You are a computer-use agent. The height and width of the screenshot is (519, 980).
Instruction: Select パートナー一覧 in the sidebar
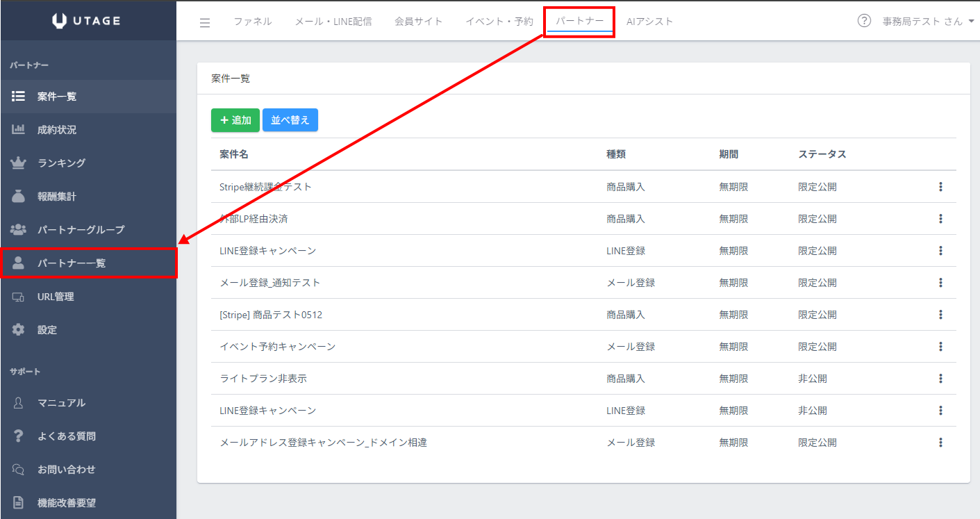coord(72,263)
